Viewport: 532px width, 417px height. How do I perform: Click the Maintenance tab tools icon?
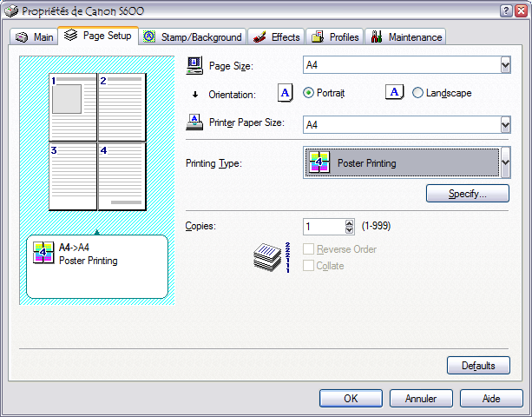coord(377,37)
